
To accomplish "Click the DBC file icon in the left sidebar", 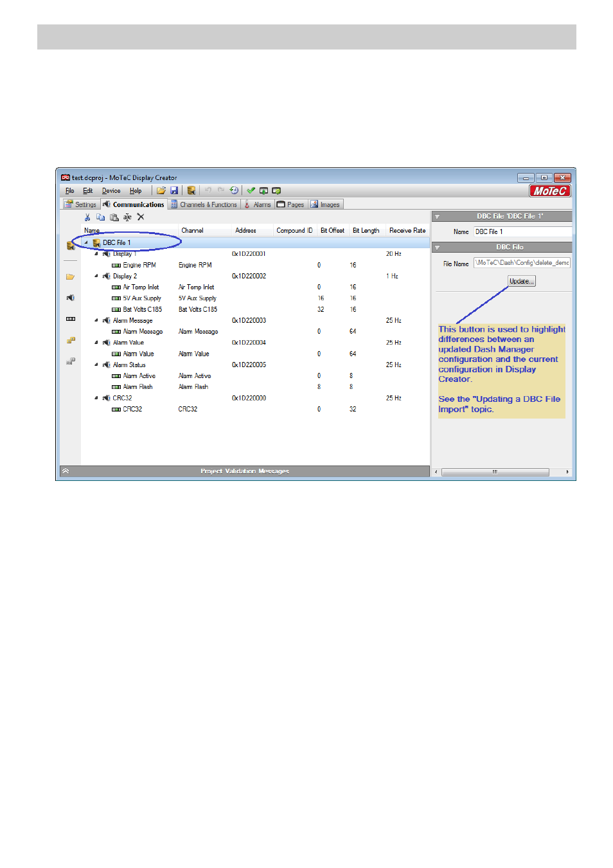I will 71,246.
